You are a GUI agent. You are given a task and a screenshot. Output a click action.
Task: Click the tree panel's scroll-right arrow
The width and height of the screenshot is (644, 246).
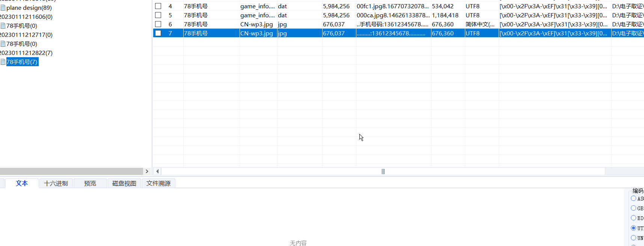(x=147, y=171)
